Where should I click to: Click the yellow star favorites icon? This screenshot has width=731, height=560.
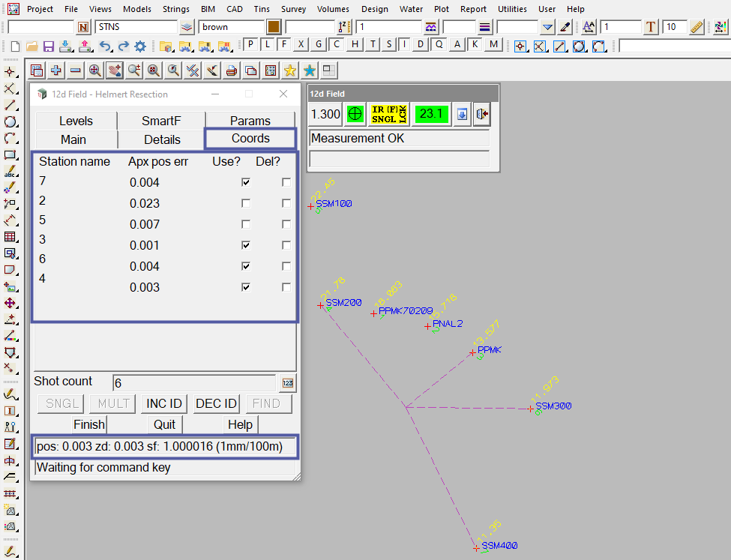pyautogui.click(x=289, y=70)
